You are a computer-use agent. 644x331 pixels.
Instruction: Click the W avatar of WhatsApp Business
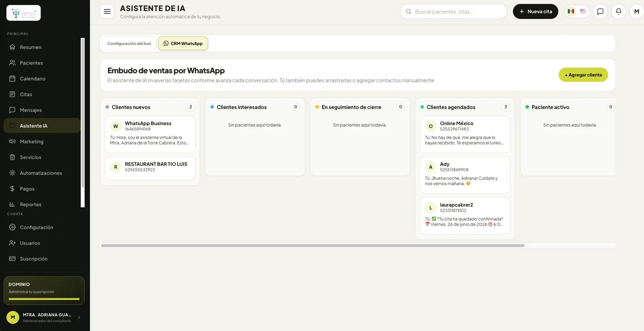tap(115, 126)
